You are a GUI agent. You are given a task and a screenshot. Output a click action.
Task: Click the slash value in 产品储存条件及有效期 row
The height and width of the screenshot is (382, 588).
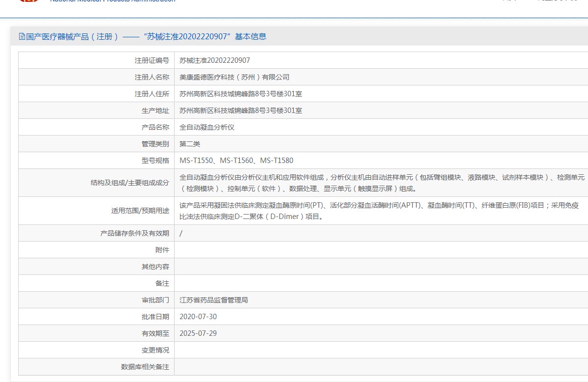(x=181, y=233)
